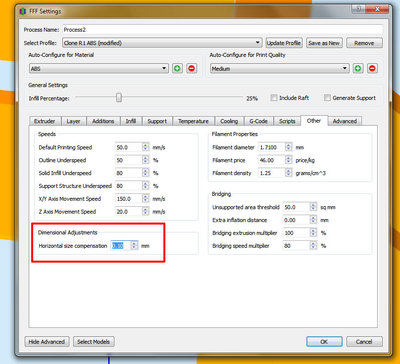Click the Save as New button
This screenshot has width=400, height=364.
324,43
